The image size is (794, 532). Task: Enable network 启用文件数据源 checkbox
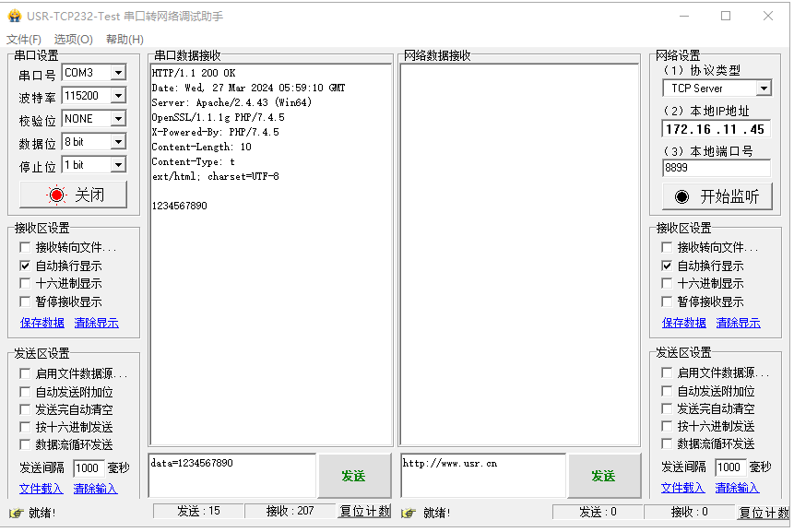point(667,373)
